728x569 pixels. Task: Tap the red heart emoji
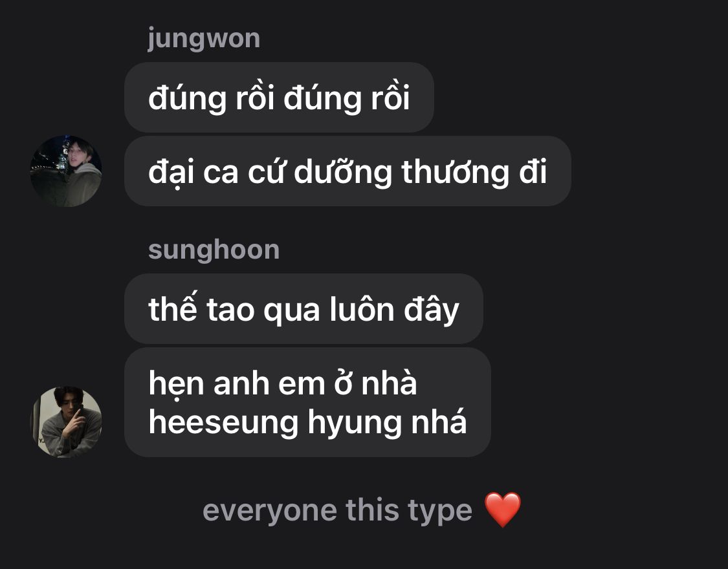click(x=503, y=510)
